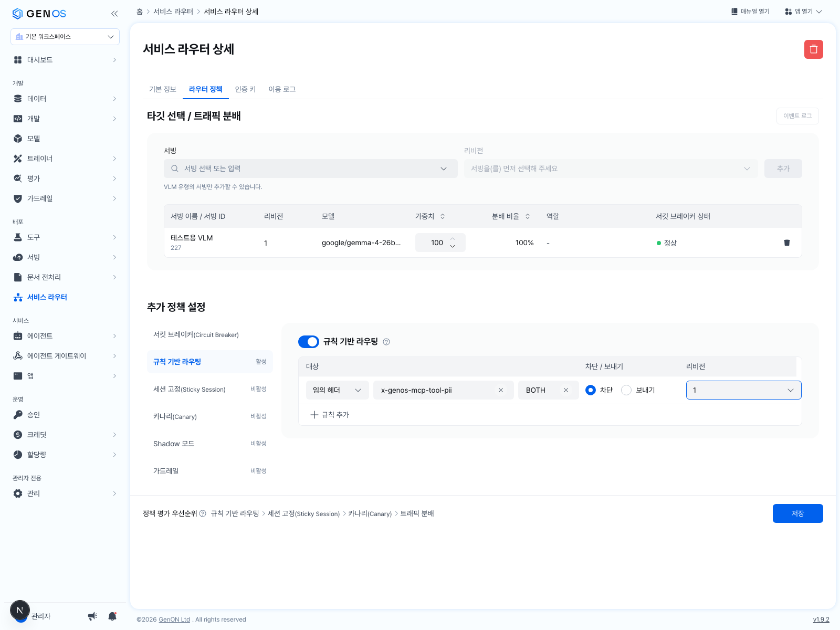Clear the BOTH value field
The height and width of the screenshot is (630, 840).
pos(566,390)
